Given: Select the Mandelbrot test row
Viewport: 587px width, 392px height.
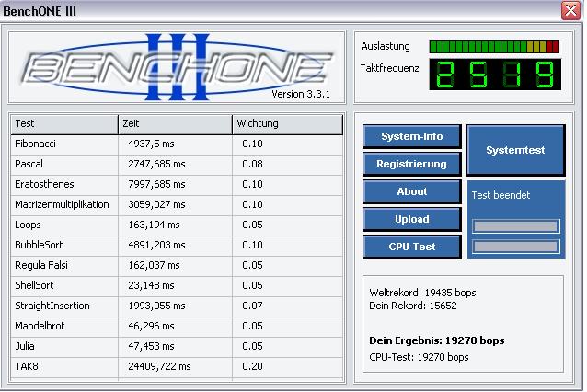Looking at the screenshot, I should pyautogui.click(x=177, y=326).
